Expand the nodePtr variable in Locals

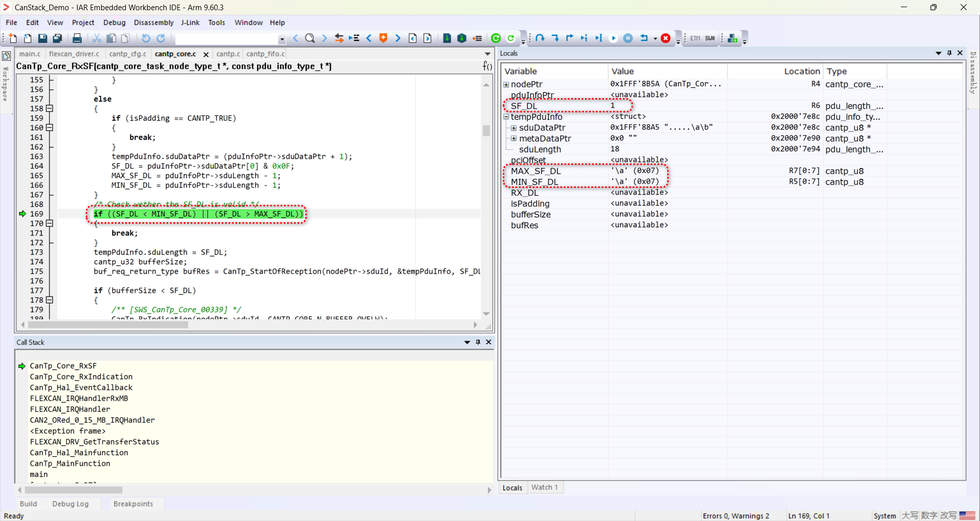click(506, 84)
